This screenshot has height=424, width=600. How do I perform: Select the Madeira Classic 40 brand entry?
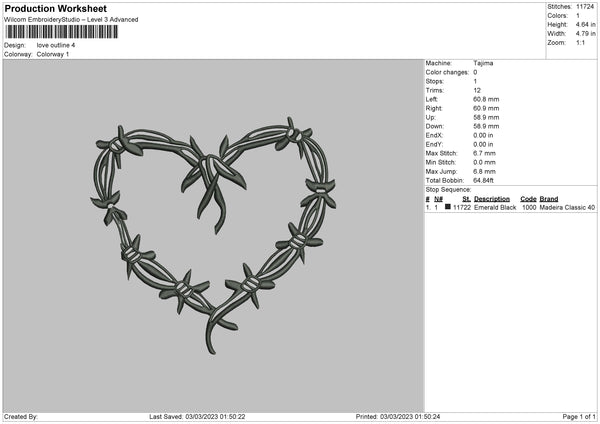[x=567, y=207]
